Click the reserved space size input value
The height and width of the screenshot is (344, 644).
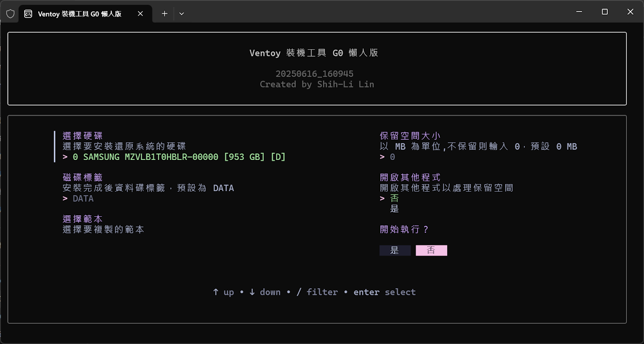pyautogui.click(x=392, y=157)
